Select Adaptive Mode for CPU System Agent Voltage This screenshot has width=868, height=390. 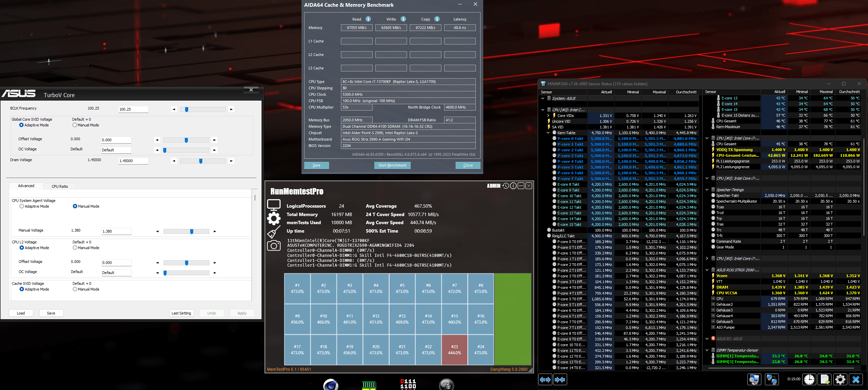click(x=22, y=206)
